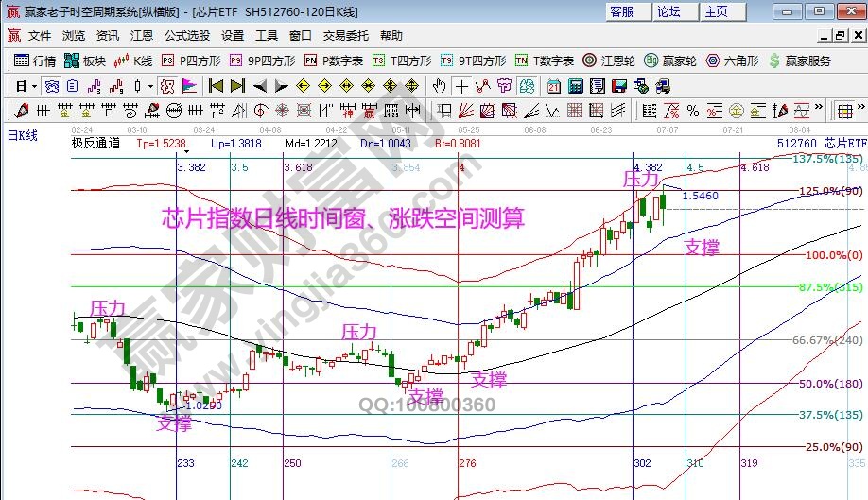The height and width of the screenshot is (500, 868).
Task: Open the T数字表 number table
Action: point(545,60)
